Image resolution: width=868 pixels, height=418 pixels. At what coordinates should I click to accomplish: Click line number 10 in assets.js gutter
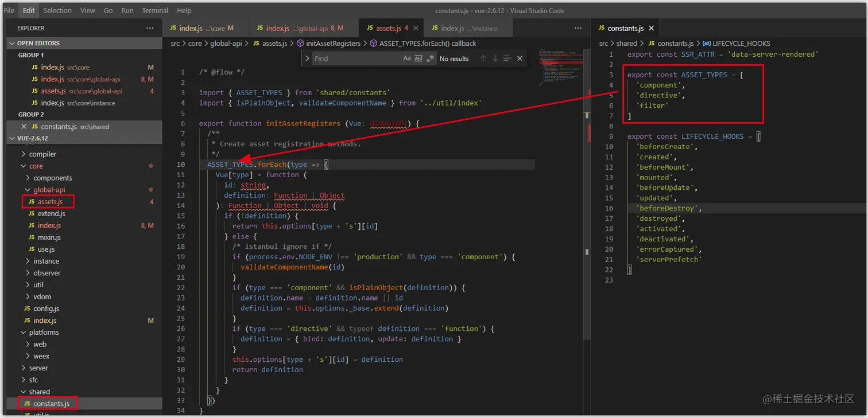point(181,165)
